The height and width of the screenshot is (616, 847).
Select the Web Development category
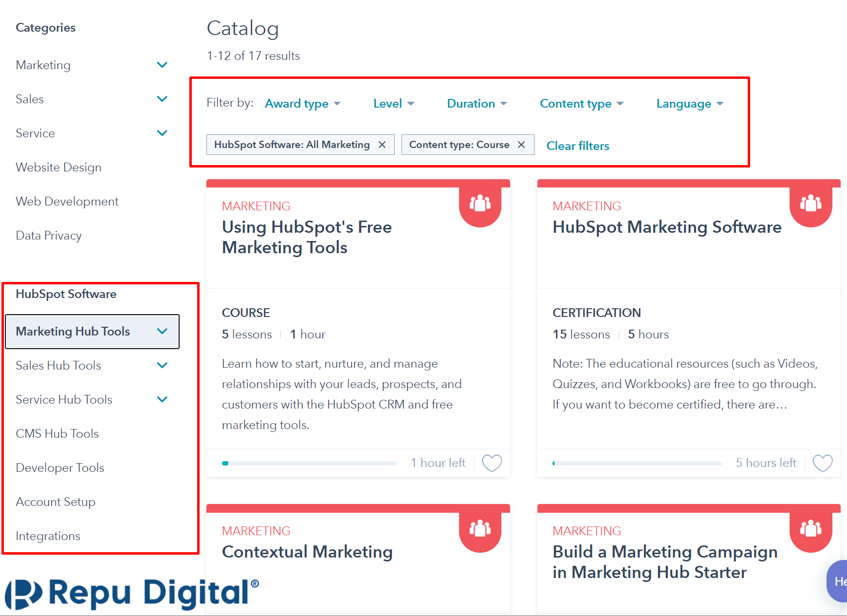coord(67,202)
